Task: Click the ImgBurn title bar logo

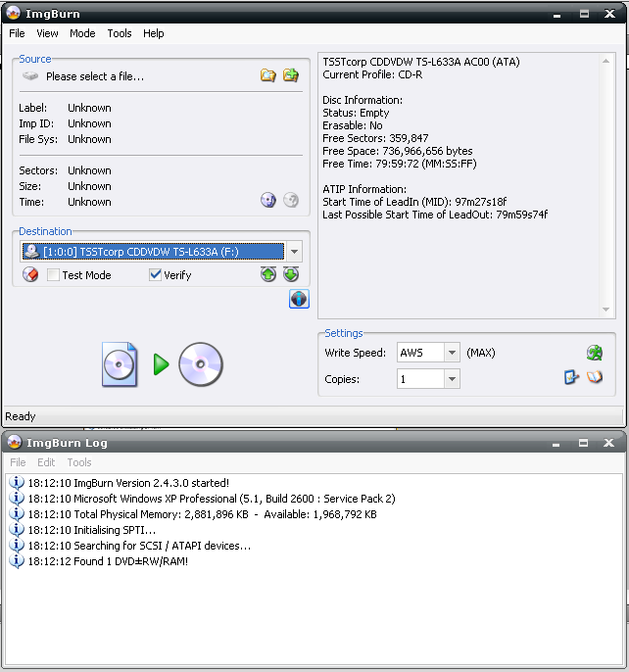Action: (x=14, y=14)
